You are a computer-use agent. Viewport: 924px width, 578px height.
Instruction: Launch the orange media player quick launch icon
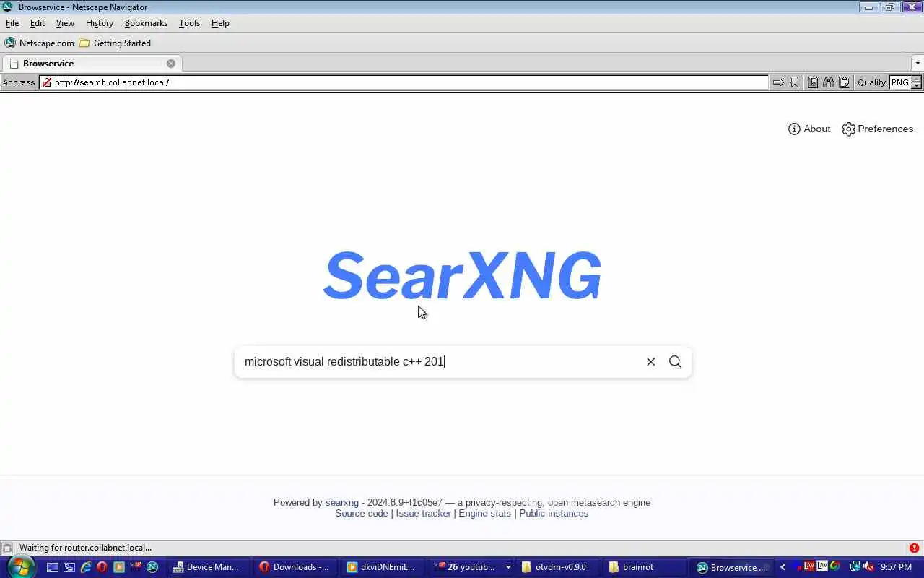pyautogui.click(x=119, y=567)
